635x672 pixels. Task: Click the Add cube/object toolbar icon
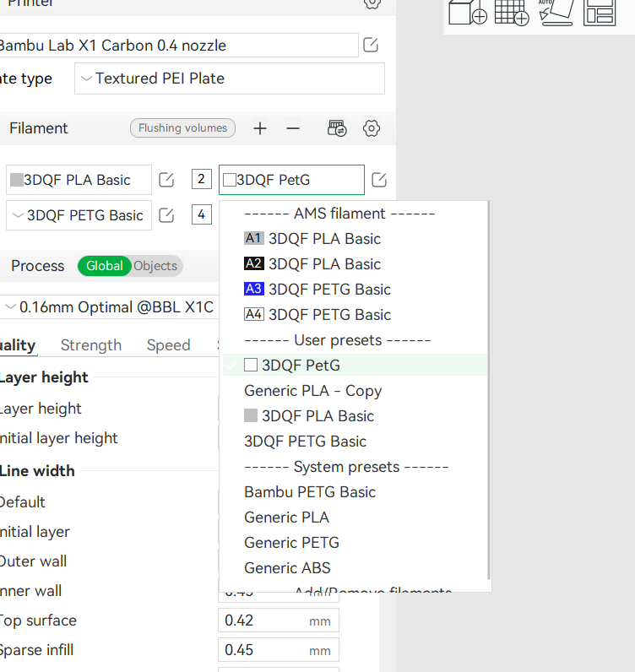click(467, 12)
